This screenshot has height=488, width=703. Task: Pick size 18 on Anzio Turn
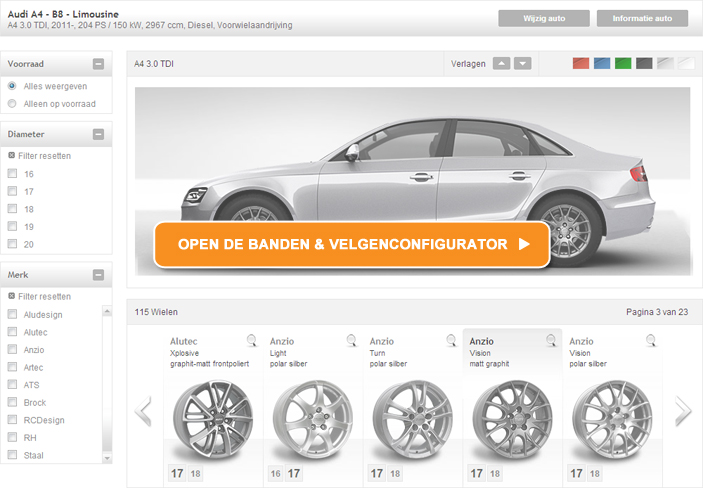395,474
